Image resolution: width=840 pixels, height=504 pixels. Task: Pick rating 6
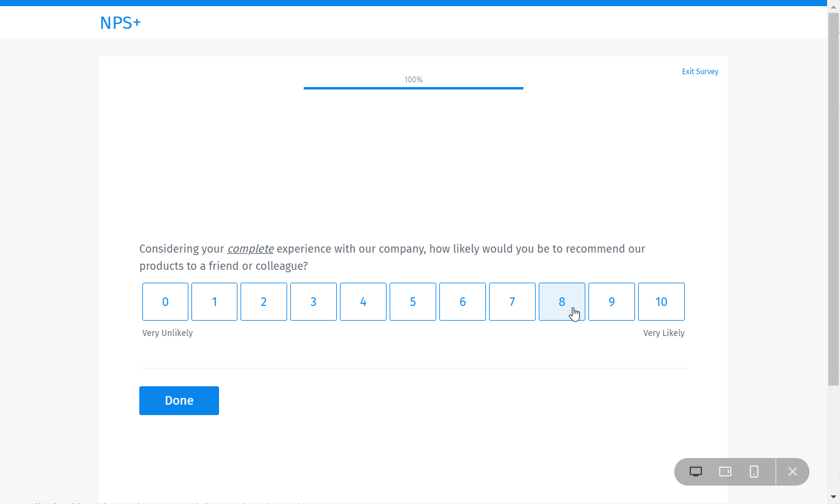tap(462, 302)
